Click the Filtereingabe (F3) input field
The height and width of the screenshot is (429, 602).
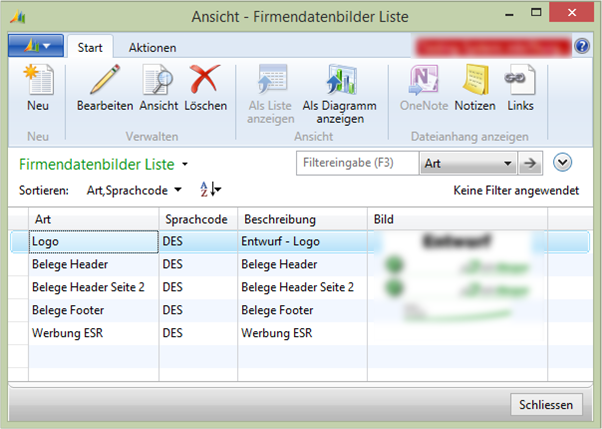358,163
